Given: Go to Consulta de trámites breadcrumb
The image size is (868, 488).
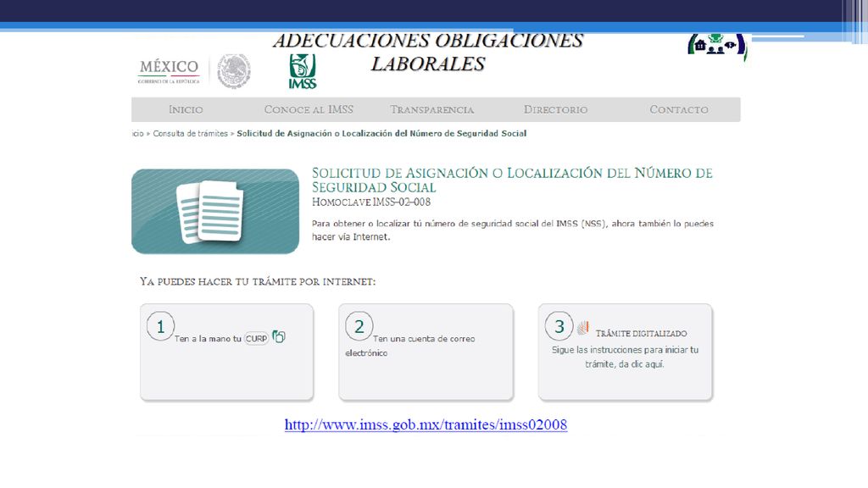Looking at the screenshot, I should pyautogui.click(x=191, y=133).
